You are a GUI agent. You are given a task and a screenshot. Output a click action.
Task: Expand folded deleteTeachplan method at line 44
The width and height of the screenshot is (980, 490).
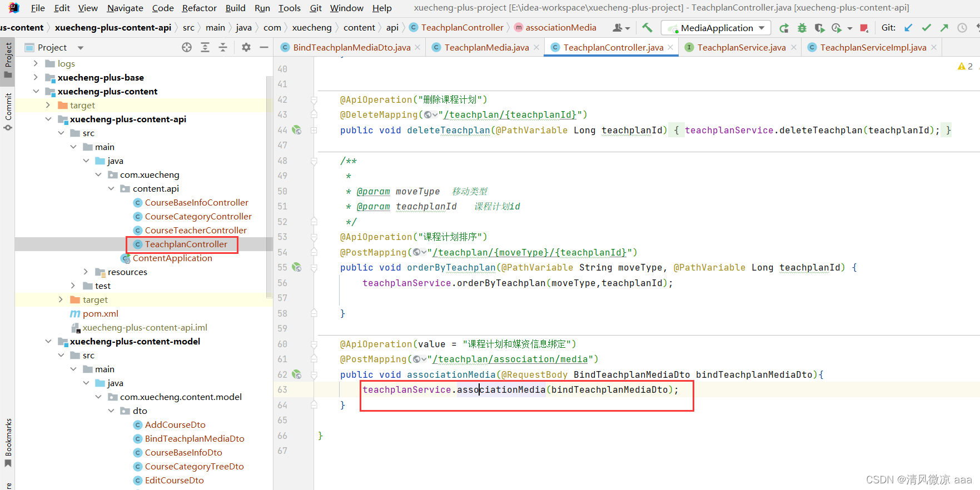(x=314, y=130)
